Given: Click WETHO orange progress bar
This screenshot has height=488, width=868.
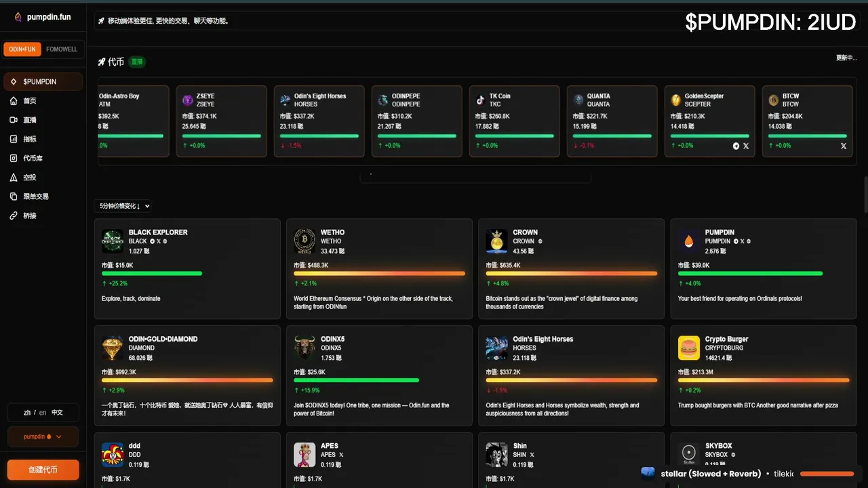Looking at the screenshot, I should 380,274.
